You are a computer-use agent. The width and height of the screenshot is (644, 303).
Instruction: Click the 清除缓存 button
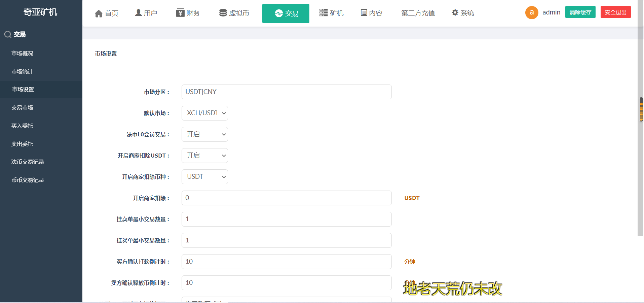pyautogui.click(x=580, y=12)
